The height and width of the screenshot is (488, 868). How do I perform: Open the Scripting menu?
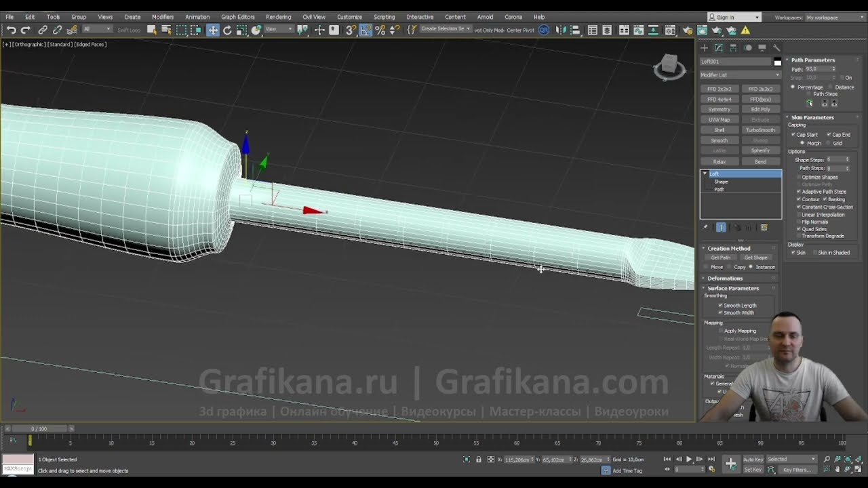pyautogui.click(x=384, y=17)
